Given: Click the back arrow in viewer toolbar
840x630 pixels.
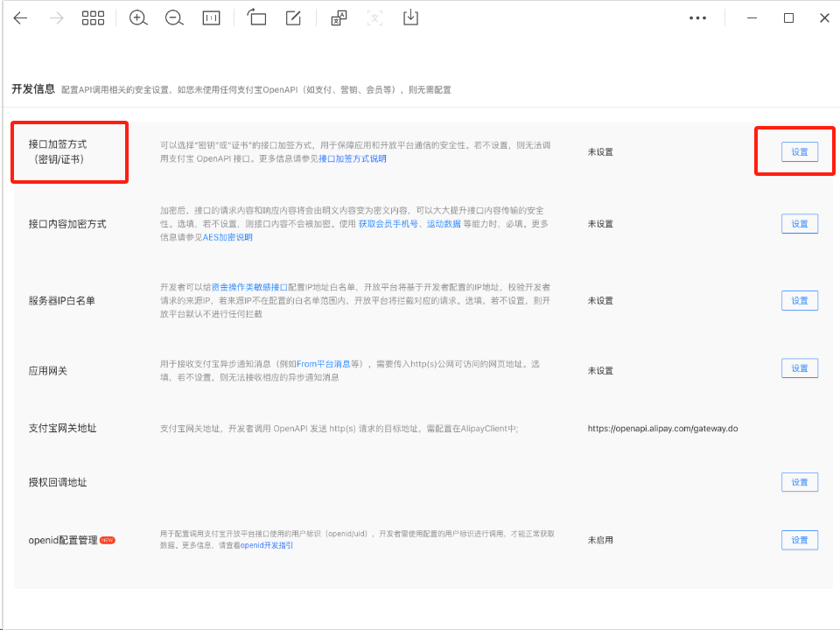Looking at the screenshot, I should (20, 18).
